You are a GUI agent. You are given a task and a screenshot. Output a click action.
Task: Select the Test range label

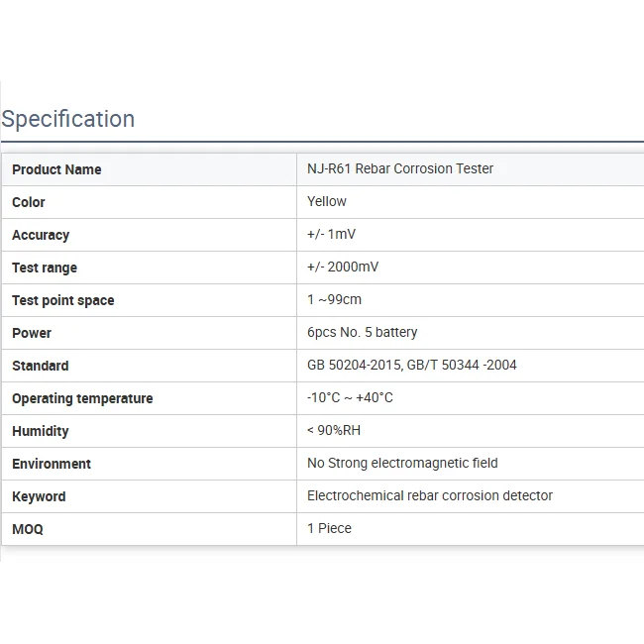coord(45,268)
